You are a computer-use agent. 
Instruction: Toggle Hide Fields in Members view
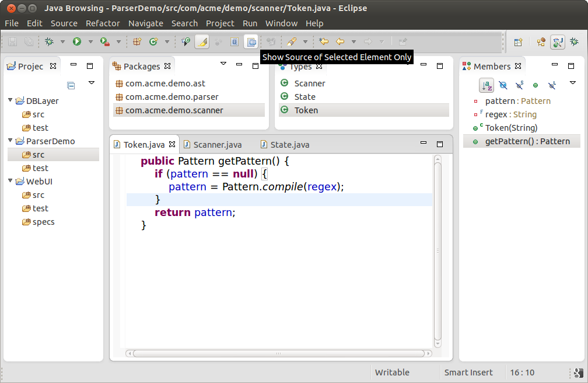(503, 85)
